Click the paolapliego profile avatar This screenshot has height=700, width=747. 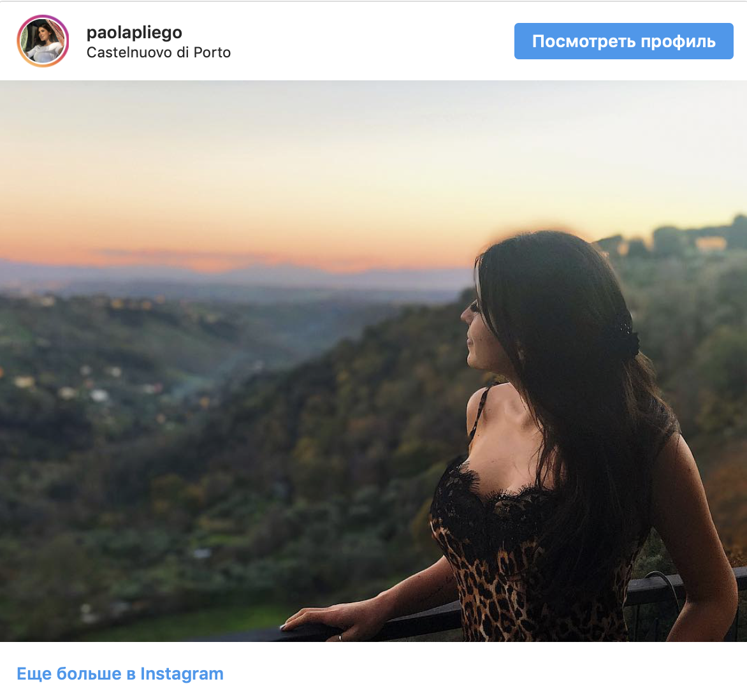click(x=43, y=41)
